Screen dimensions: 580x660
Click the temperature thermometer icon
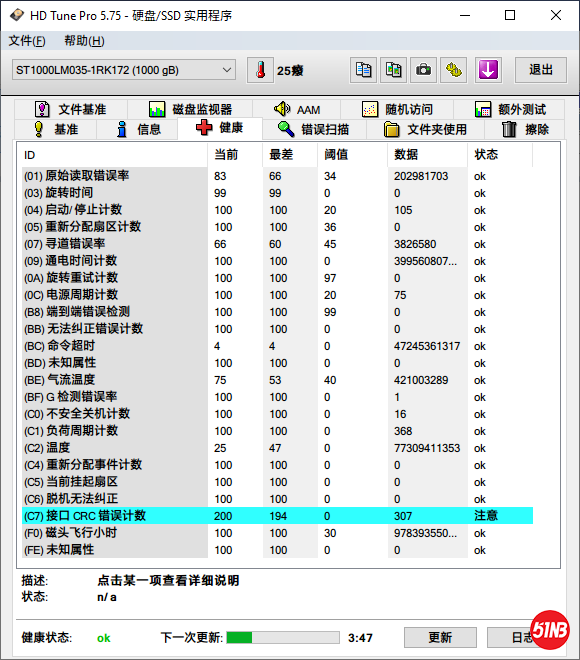coord(260,70)
